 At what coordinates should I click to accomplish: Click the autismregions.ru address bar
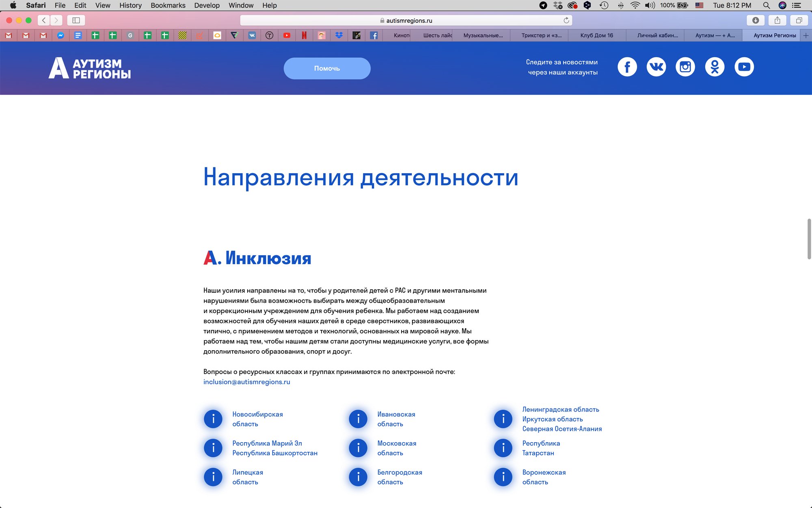click(406, 20)
